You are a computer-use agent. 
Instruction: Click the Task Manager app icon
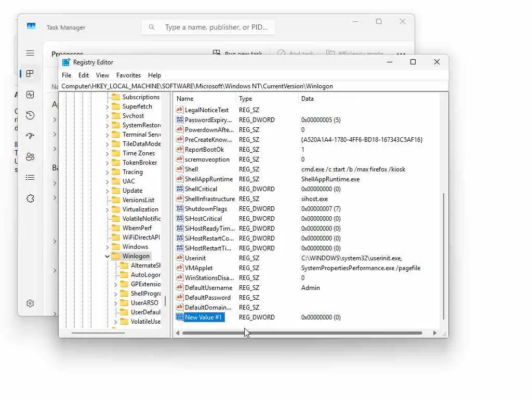31,26
